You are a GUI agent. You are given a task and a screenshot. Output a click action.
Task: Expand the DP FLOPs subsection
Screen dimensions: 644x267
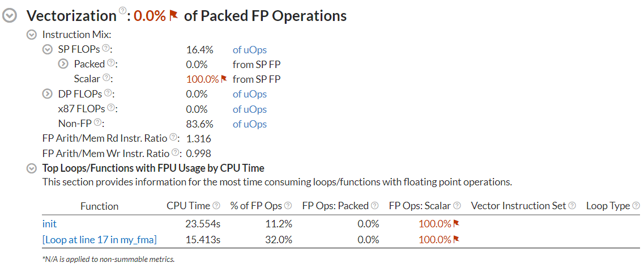click(x=48, y=94)
